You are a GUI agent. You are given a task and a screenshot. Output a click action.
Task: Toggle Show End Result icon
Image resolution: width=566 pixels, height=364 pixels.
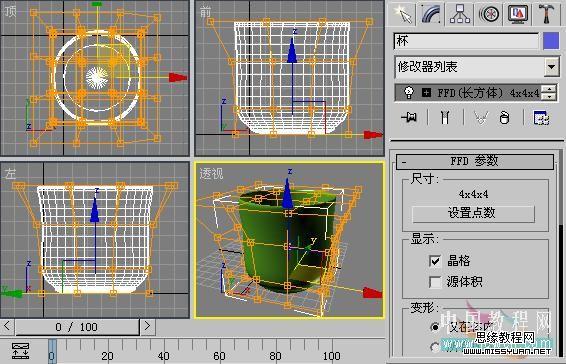pyautogui.click(x=445, y=117)
